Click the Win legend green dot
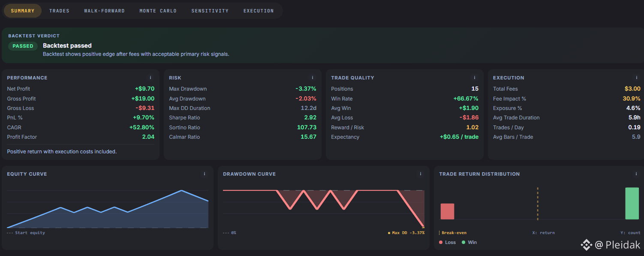 click(x=463, y=243)
